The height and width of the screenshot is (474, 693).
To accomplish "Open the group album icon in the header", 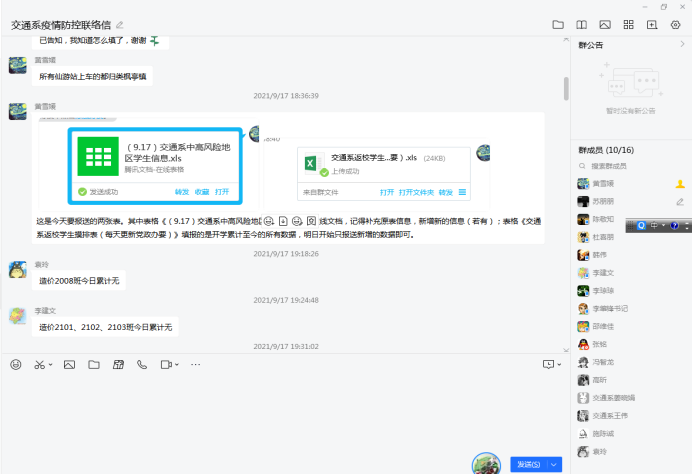I will click(x=605, y=24).
